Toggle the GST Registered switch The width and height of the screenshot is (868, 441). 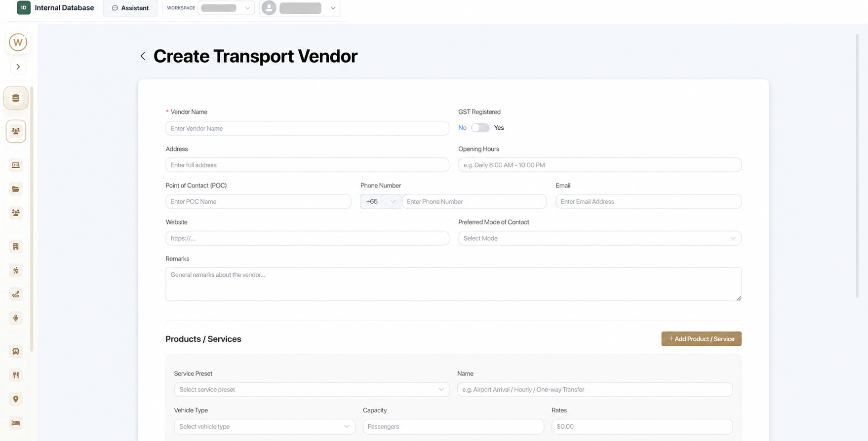[480, 128]
